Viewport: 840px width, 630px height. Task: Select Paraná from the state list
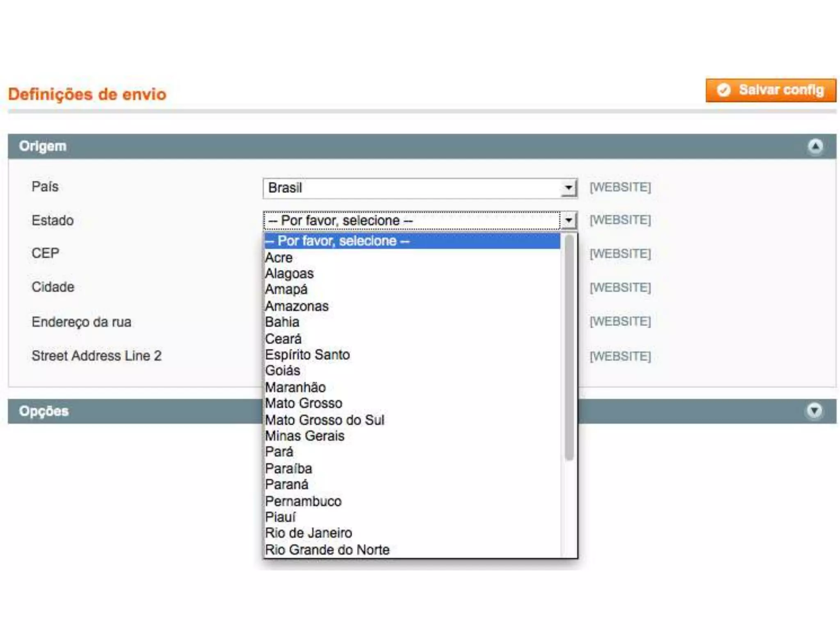click(286, 484)
